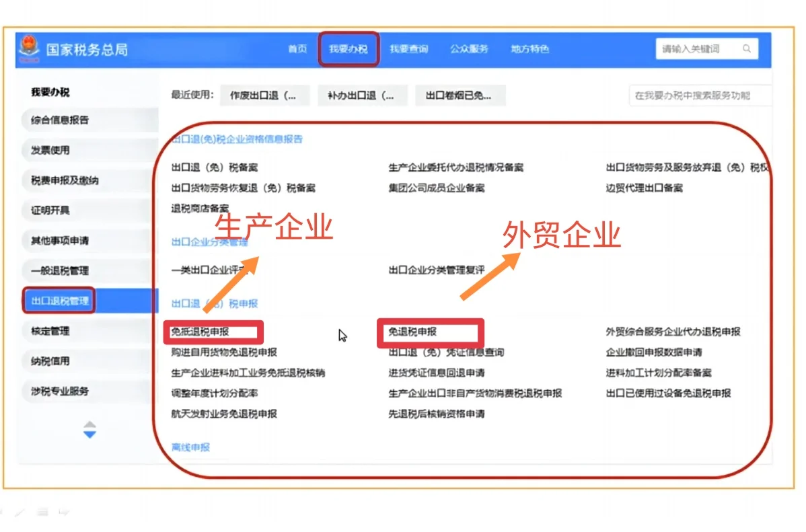
Task: Select 首页 in the top navigation
Action: [297, 48]
